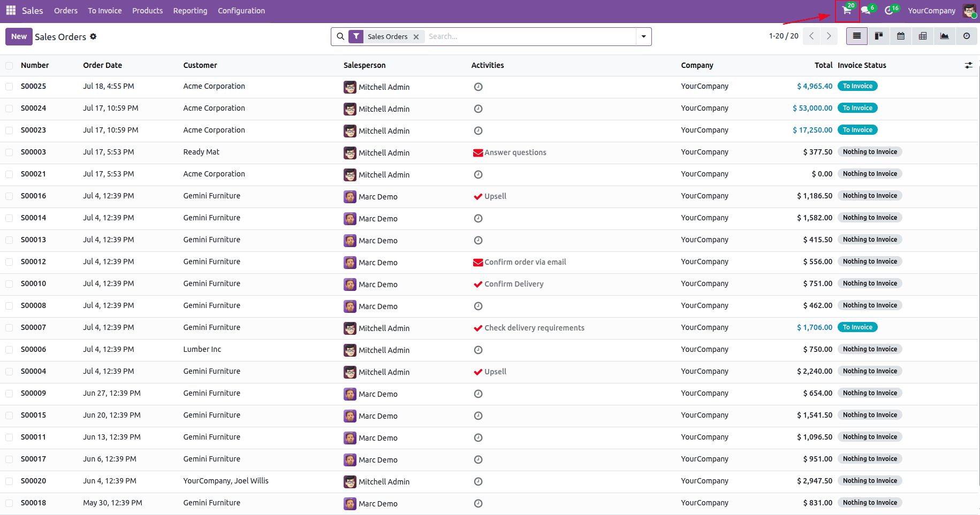The height and width of the screenshot is (515, 980).
Task: Go to next page of records
Action: pyautogui.click(x=829, y=36)
